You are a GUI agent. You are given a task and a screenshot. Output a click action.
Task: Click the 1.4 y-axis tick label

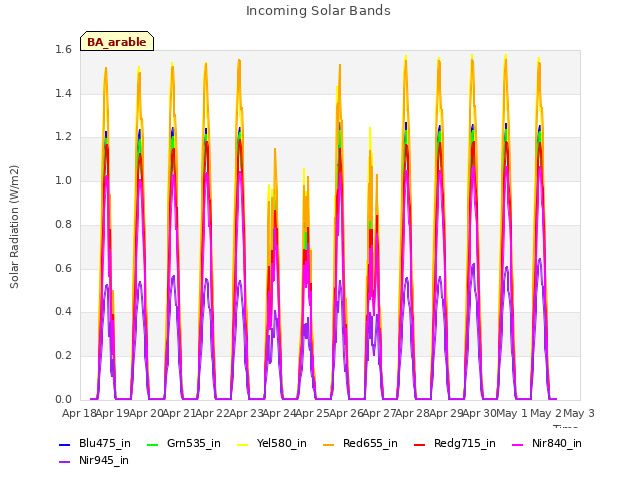click(63, 94)
